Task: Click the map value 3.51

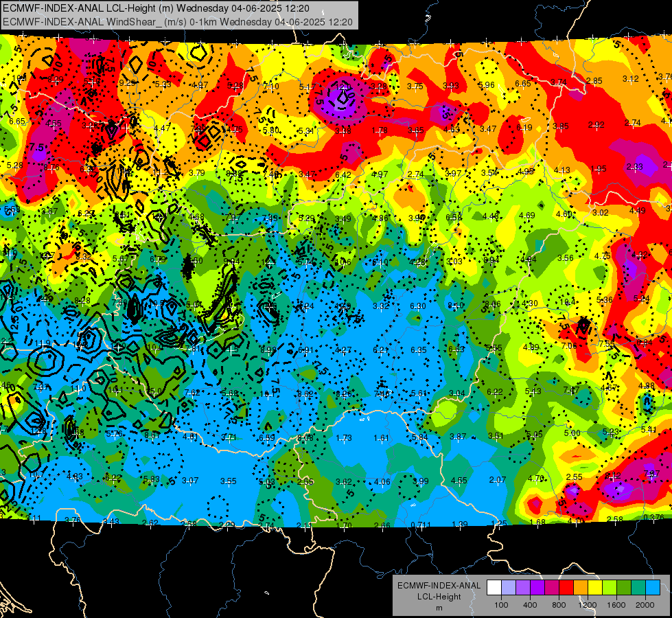Action: pos(496,436)
